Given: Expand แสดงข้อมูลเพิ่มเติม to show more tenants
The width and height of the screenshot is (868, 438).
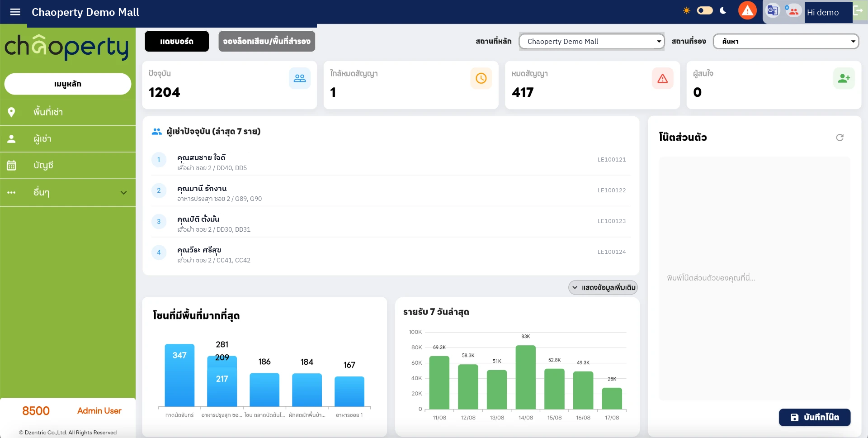Looking at the screenshot, I should [x=603, y=288].
